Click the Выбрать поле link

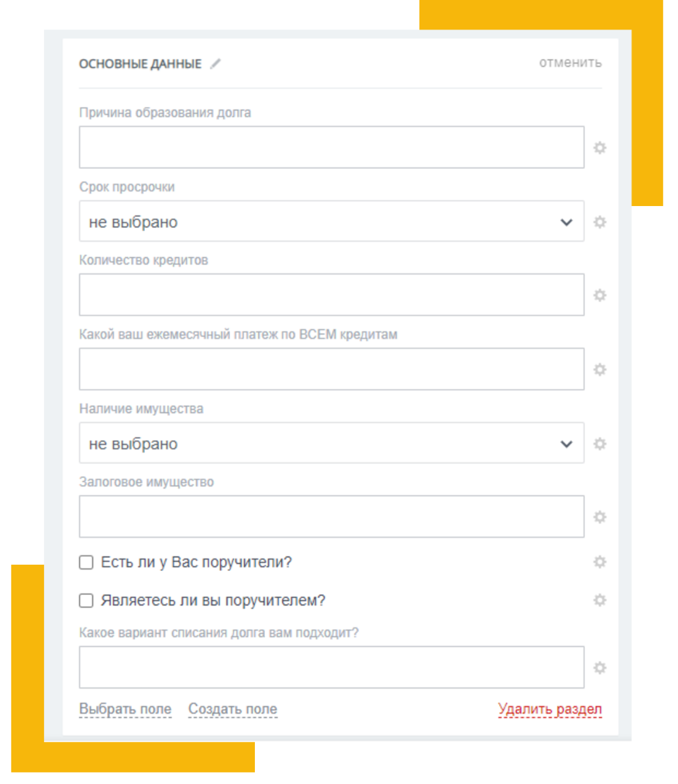tap(126, 709)
